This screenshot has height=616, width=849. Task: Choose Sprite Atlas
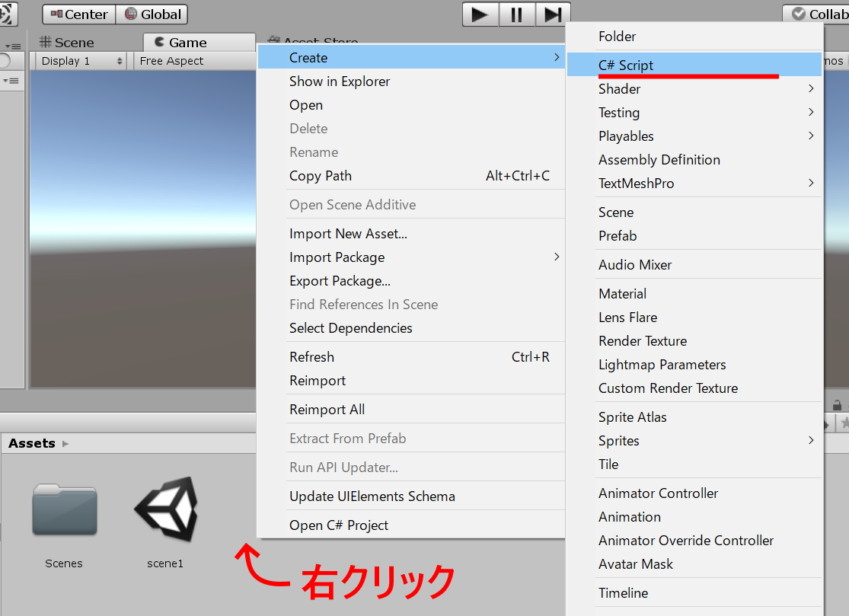click(694, 417)
